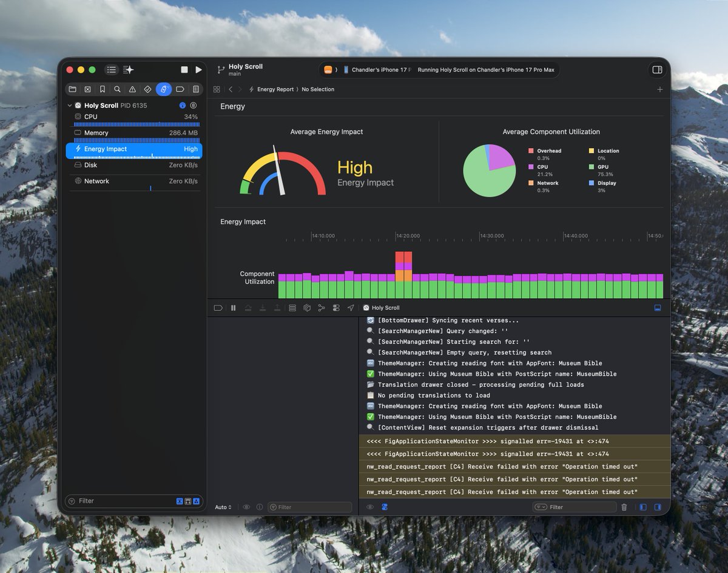Select the Disk gauge row
The width and height of the screenshot is (728, 573).
coord(134,166)
